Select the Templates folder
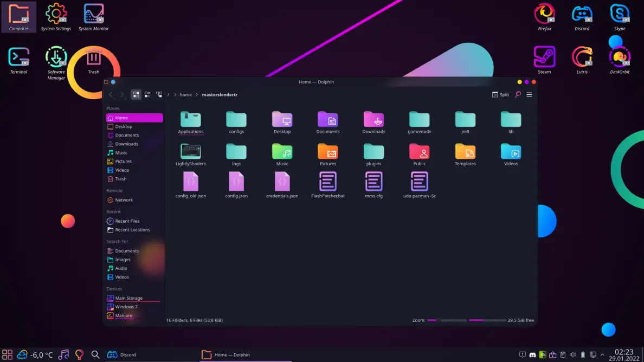This screenshot has height=362, width=644. point(465,154)
